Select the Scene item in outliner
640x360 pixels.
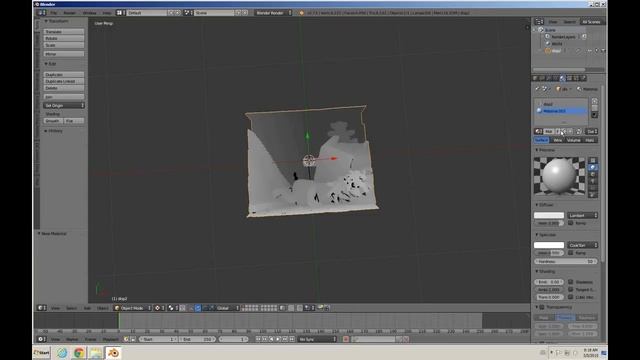point(550,30)
